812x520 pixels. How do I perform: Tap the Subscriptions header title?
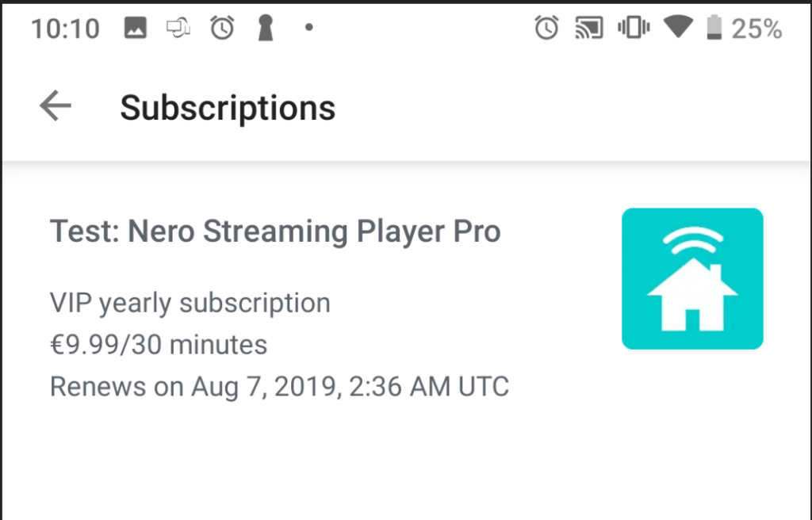point(228,107)
